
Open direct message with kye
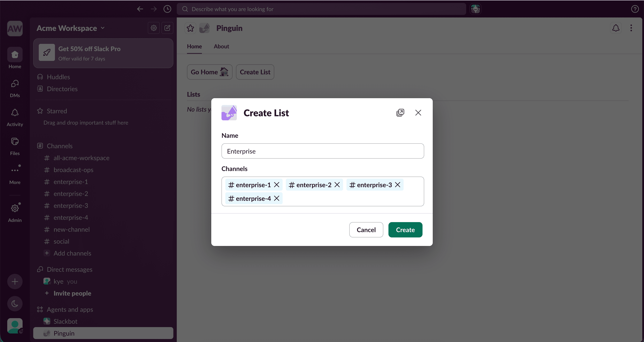tap(103, 281)
